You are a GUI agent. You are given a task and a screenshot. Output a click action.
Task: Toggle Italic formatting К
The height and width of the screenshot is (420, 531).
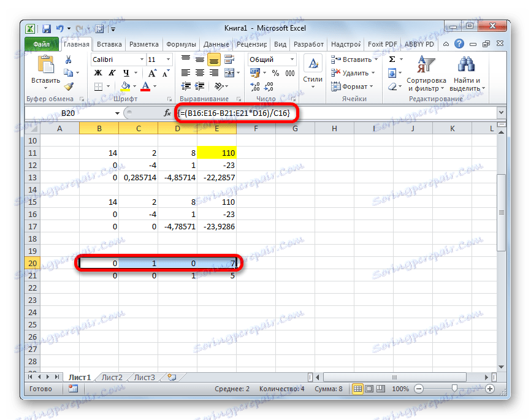[x=112, y=73]
